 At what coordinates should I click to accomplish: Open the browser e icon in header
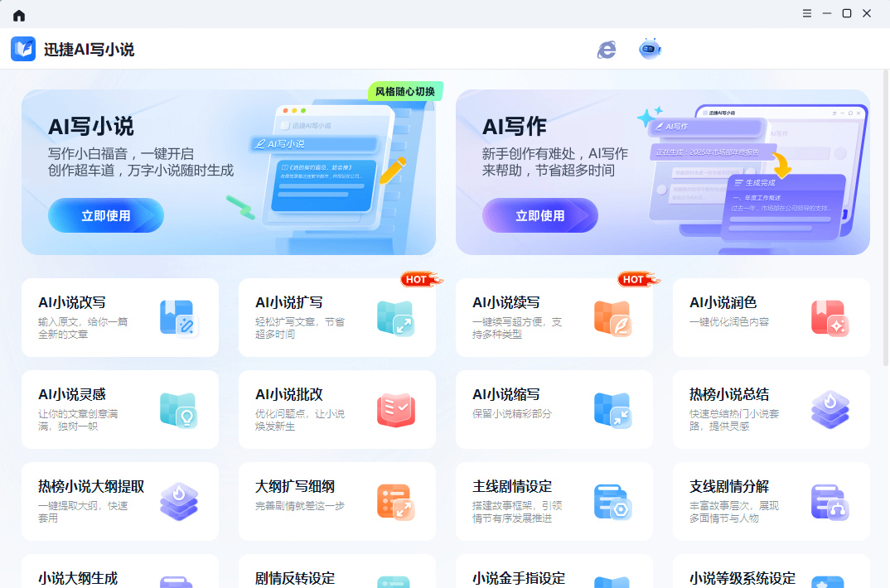[x=607, y=50]
